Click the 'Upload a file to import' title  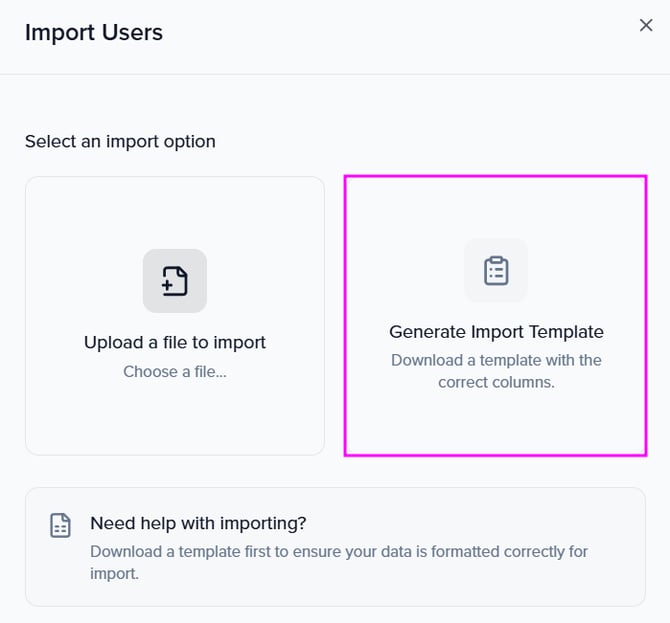click(175, 343)
